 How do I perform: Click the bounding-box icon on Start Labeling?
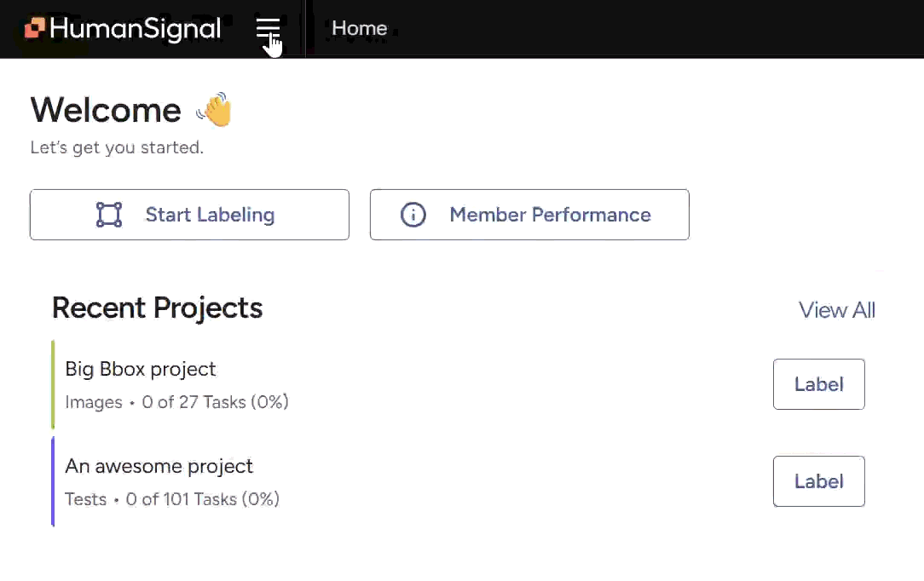(x=109, y=215)
